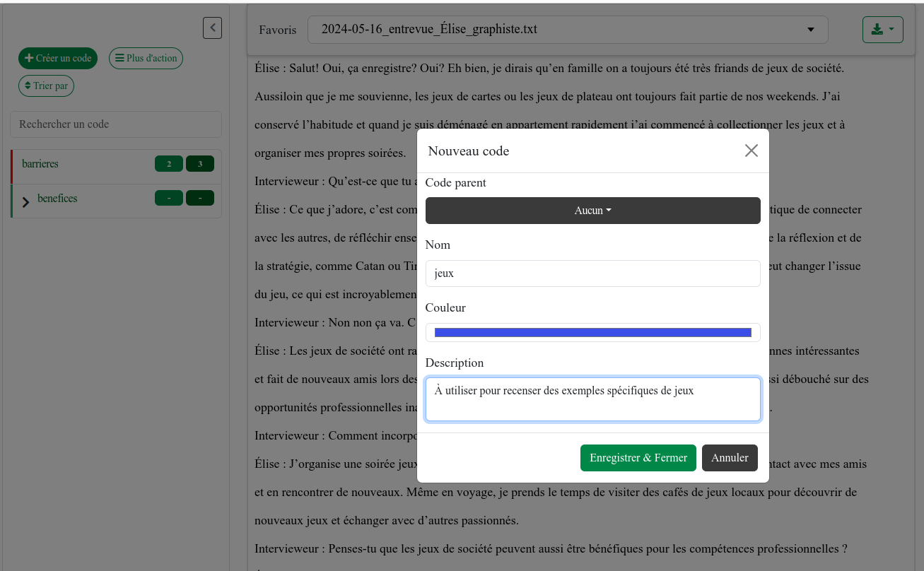Image resolution: width=924 pixels, height=571 pixels.
Task: Click Annuler to cancel the new code
Action: (x=730, y=458)
